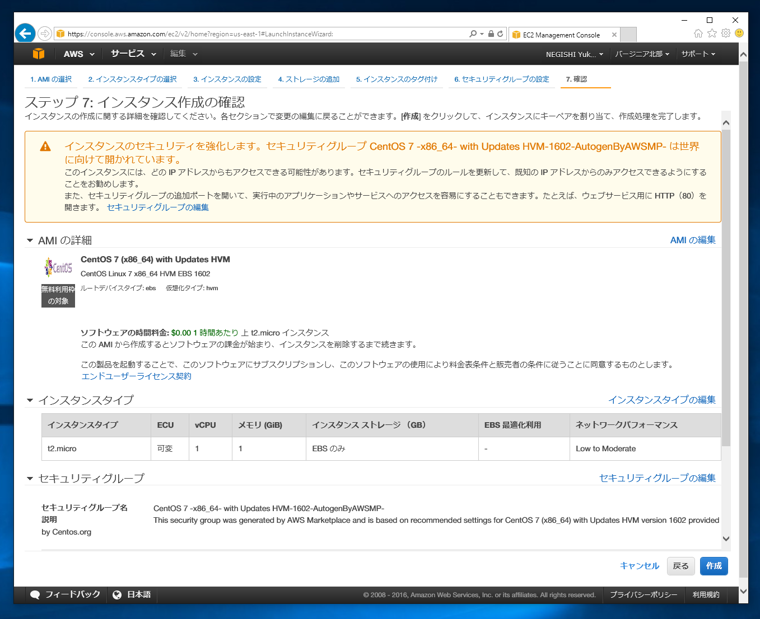Screen dimensions: 760x619
Task: Click the favorites star icon
Action: 712,33
